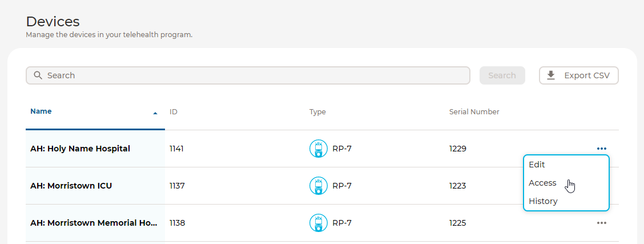Image resolution: width=644 pixels, height=244 pixels.
Task: Click the magnifying glass icon in search bar
Action: [x=38, y=75]
